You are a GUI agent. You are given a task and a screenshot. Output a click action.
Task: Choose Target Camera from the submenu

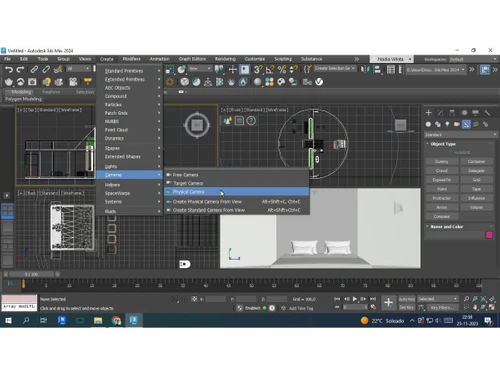coord(236,183)
